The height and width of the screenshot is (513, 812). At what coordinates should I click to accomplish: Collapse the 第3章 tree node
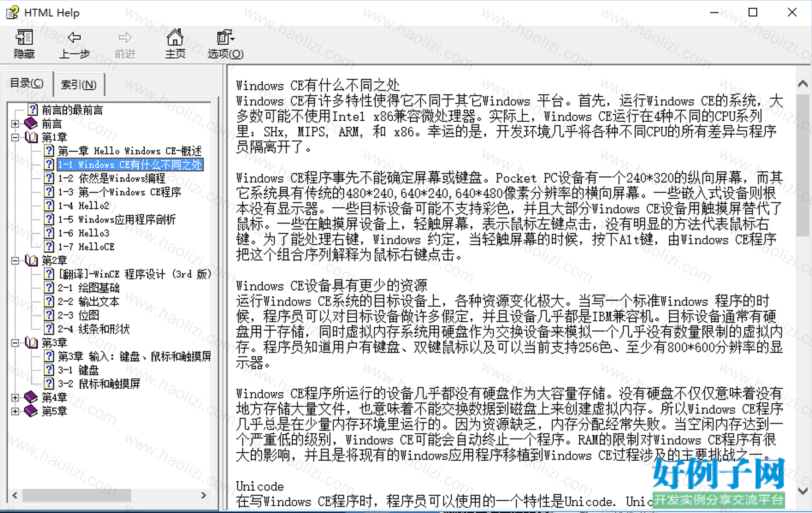tap(15, 343)
